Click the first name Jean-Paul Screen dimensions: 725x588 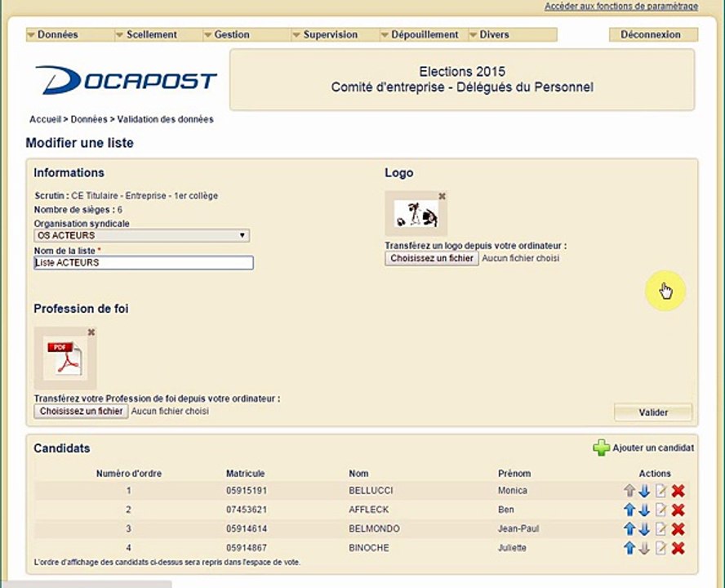click(x=518, y=528)
